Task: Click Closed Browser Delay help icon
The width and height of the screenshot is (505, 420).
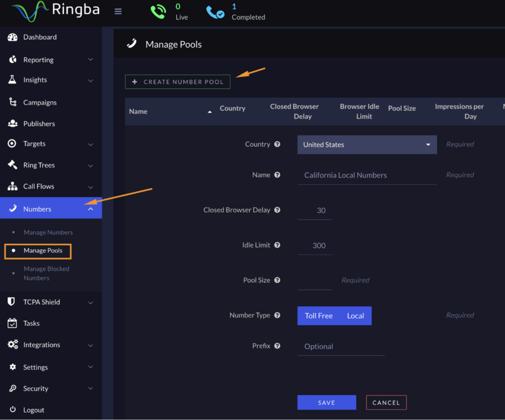Action: (x=277, y=210)
